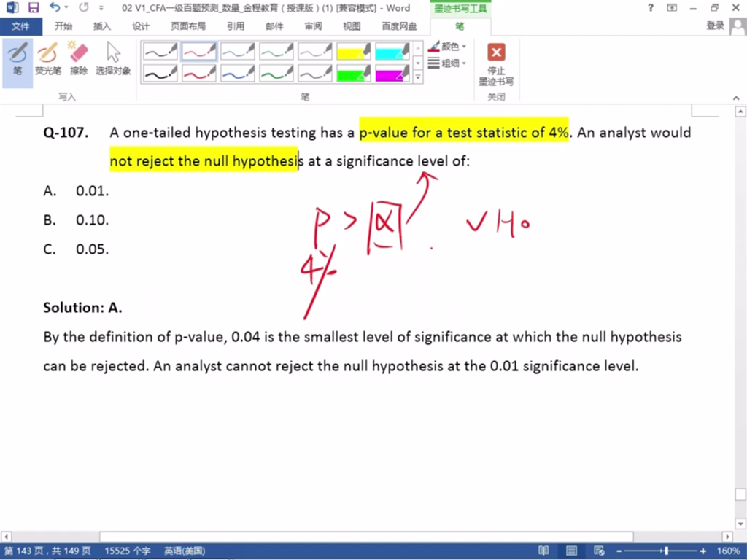
Task: Pick the thick black pen in bottom row
Action: [160, 73]
